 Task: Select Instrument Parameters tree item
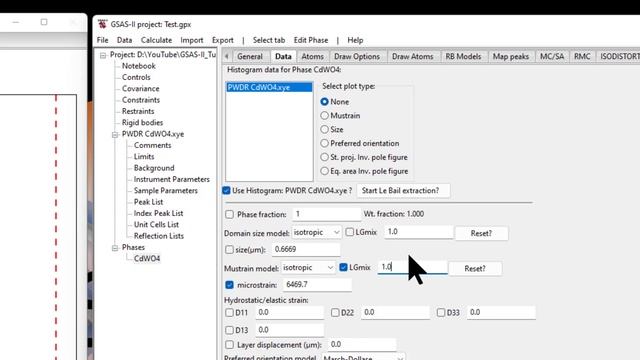(x=171, y=179)
